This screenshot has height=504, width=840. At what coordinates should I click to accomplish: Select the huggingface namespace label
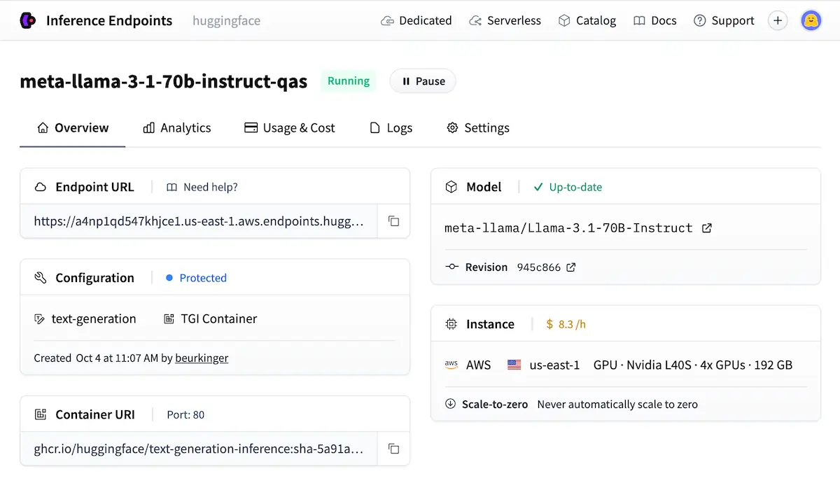coord(226,21)
